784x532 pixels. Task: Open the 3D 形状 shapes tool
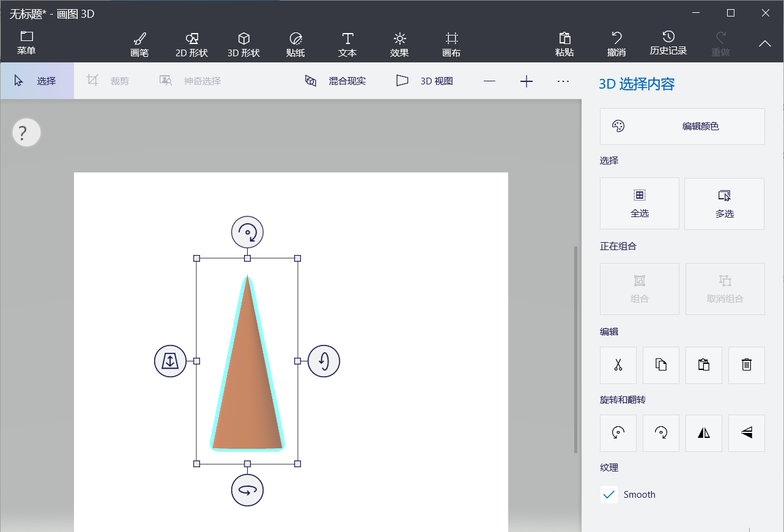(244, 45)
